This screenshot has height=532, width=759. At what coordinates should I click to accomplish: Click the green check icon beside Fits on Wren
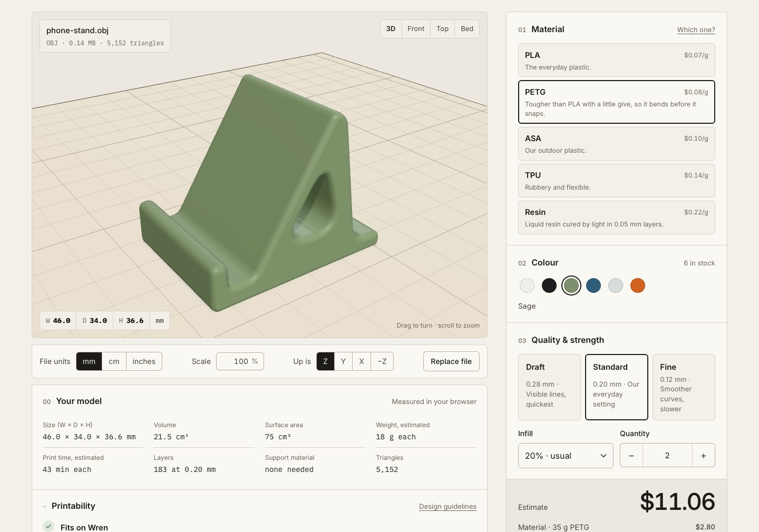[x=48, y=526]
